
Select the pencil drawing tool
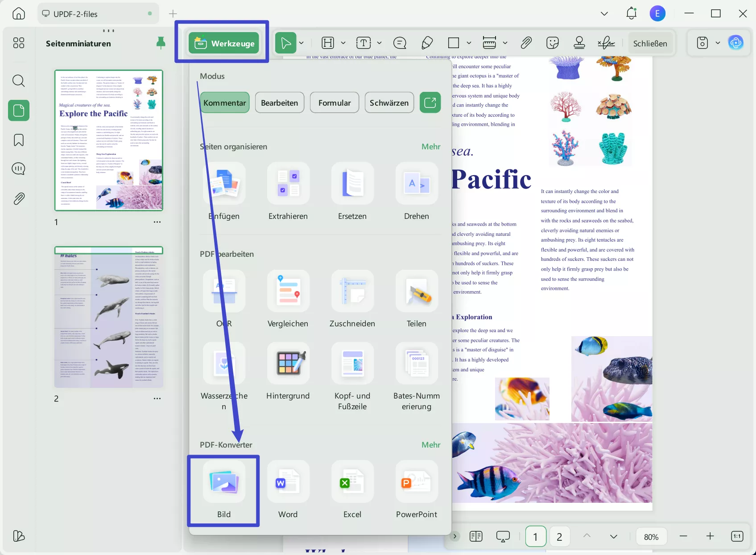tap(427, 43)
